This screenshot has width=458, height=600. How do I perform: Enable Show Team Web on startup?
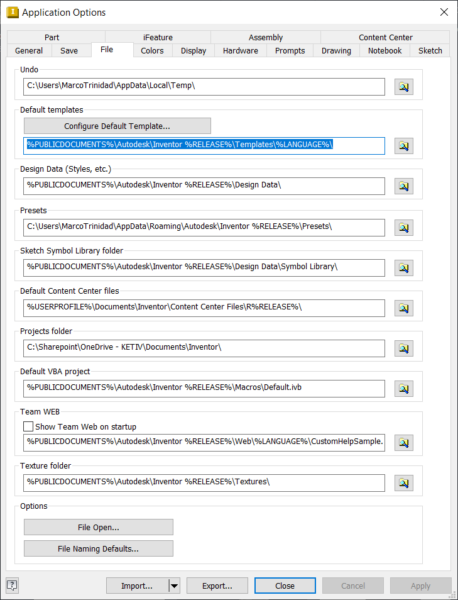[28, 426]
